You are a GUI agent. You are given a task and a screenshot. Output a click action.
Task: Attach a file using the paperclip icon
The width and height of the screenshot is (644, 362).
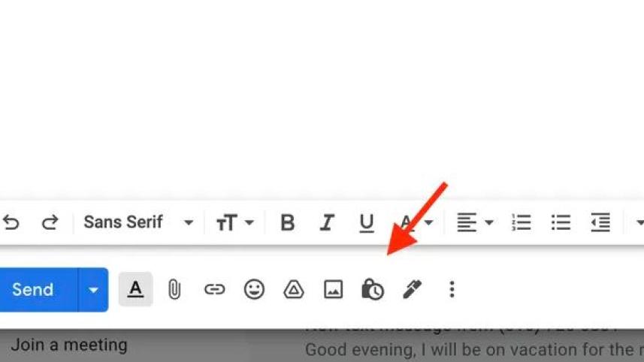pyautogui.click(x=174, y=289)
